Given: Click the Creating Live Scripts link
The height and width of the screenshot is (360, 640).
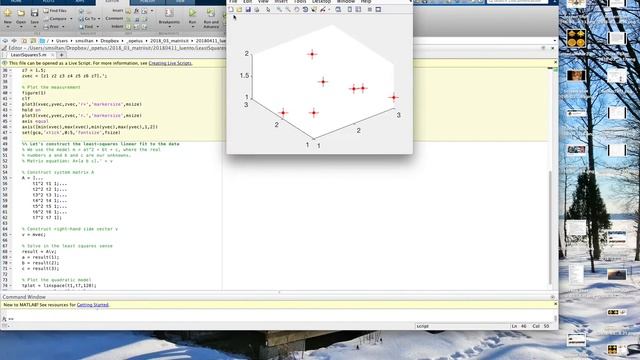Looking at the screenshot, I should coord(170,63).
